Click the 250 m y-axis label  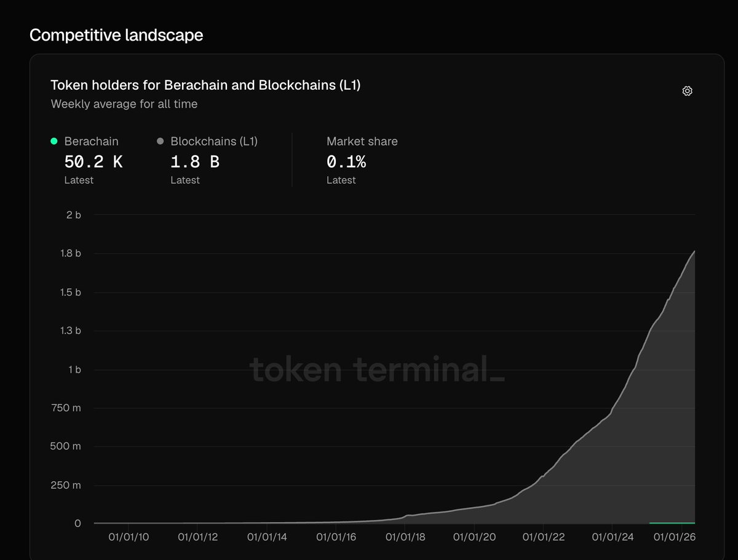pos(65,485)
